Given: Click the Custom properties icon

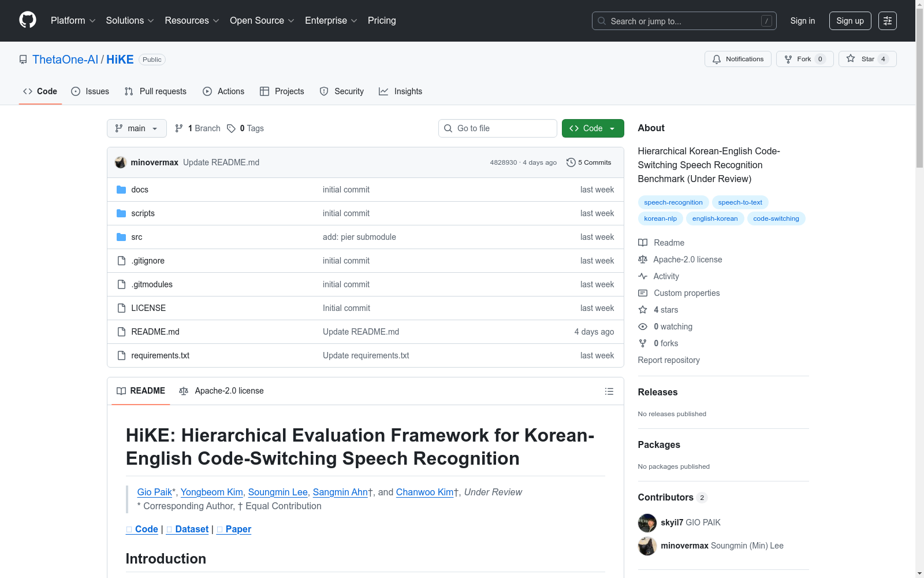Looking at the screenshot, I should click(x=643, y=293).
